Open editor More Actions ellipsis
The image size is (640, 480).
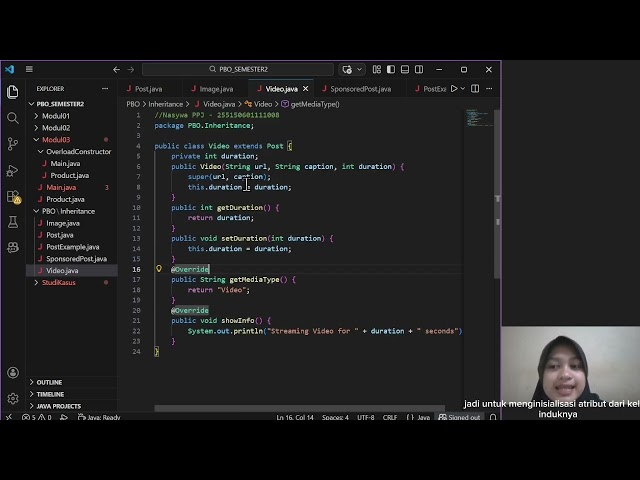click(x=489, y=89)
